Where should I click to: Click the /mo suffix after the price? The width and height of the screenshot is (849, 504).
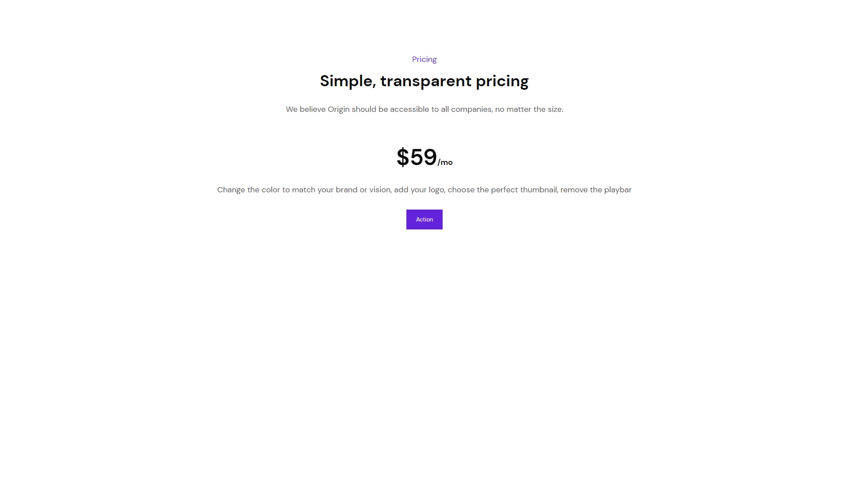[x=445, y=162]
